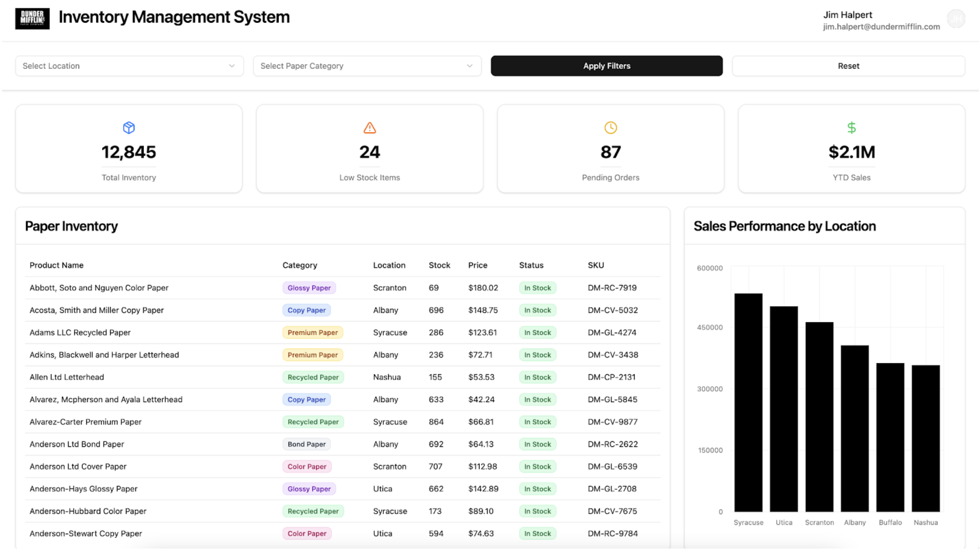Click the Reset button
980x550 pixels.
coord(848,66)
